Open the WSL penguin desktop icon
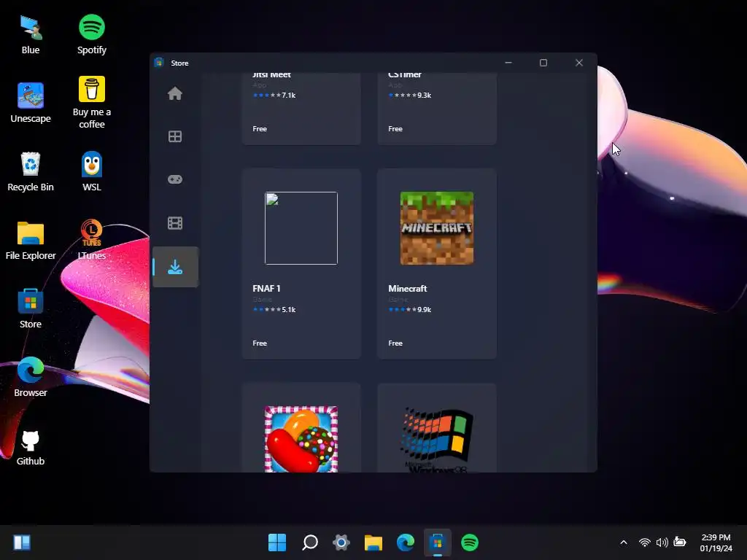747x560 pixels. 91,172
